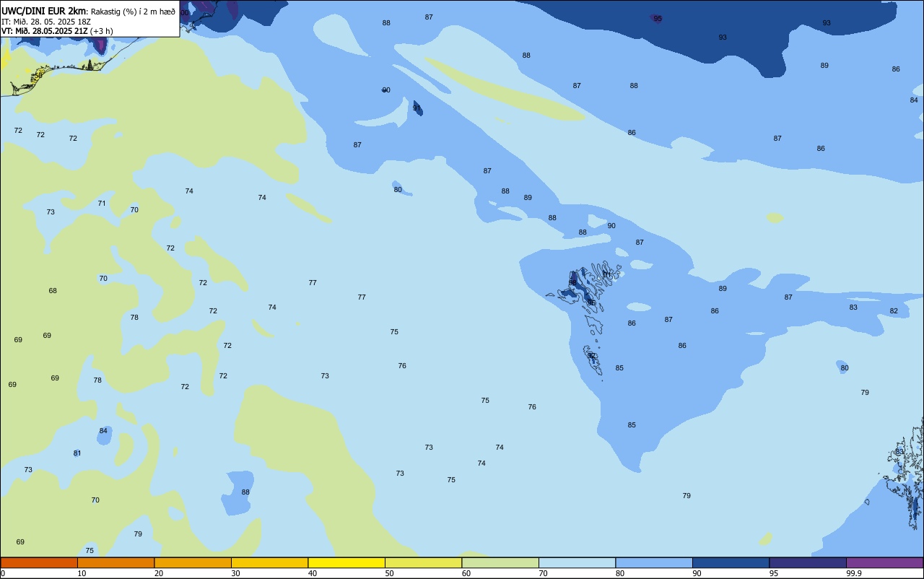Click the 0–10 dark orange legend swatch
The image size is (924, 579).
(x=39, y=562)
